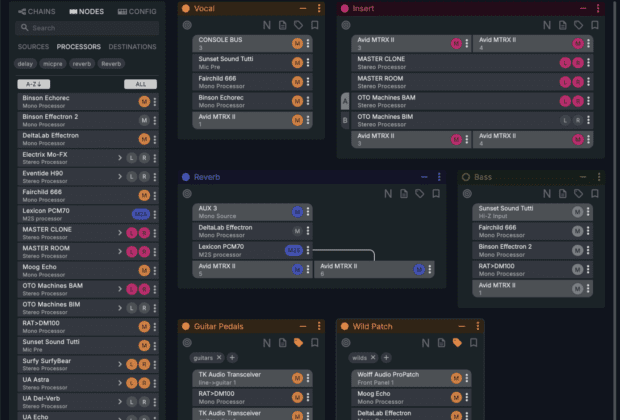Click the target icon in Vocal chain

(187, 25)
